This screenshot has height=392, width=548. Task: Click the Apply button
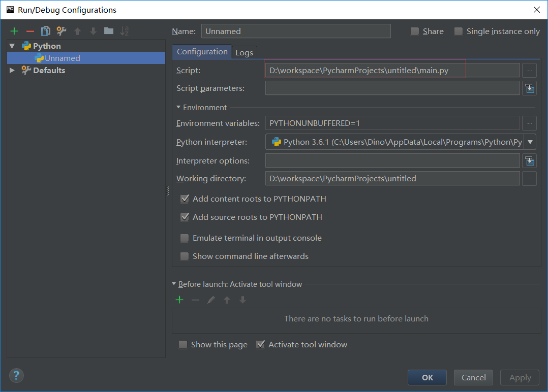tap(520, 378)
